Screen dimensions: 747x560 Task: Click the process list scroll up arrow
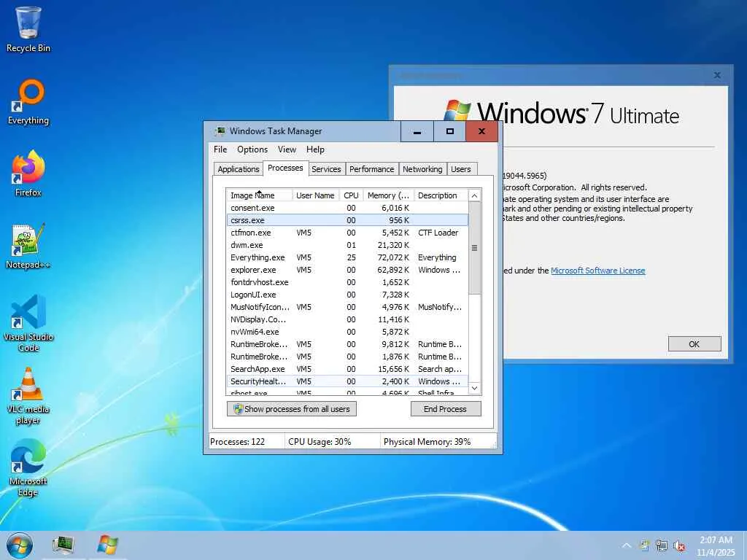coord(474,195)
